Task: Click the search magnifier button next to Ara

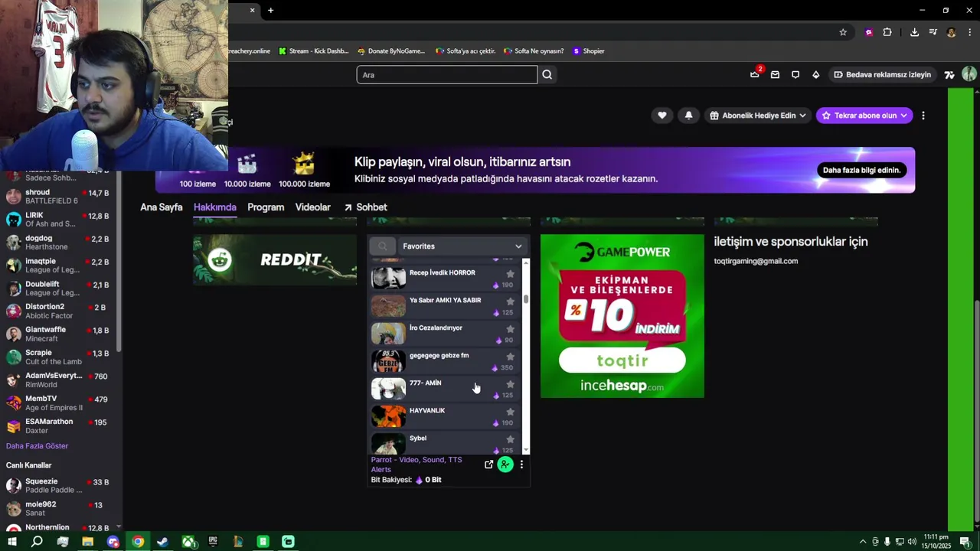Action: (x=547, y=75)
